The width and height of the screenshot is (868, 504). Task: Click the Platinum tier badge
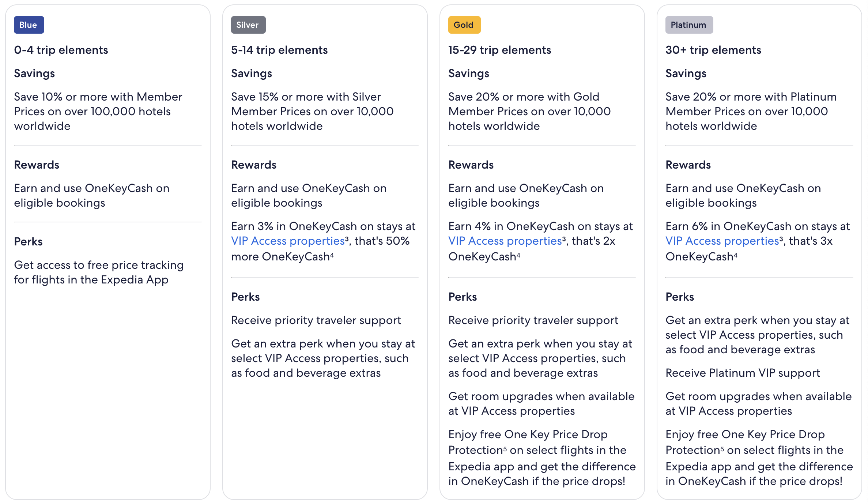pos(689,25)
